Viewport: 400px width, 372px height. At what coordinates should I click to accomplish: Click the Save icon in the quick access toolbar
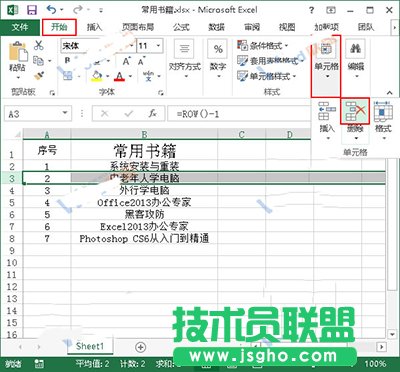pos(32,10)
